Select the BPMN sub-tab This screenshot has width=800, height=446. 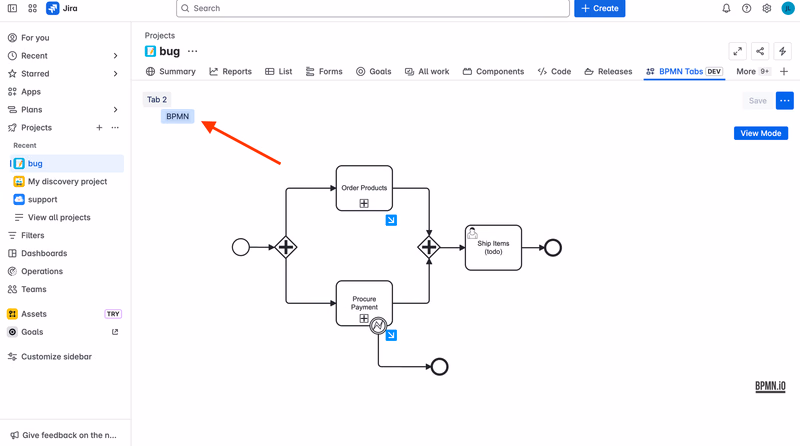pos(178,116)
